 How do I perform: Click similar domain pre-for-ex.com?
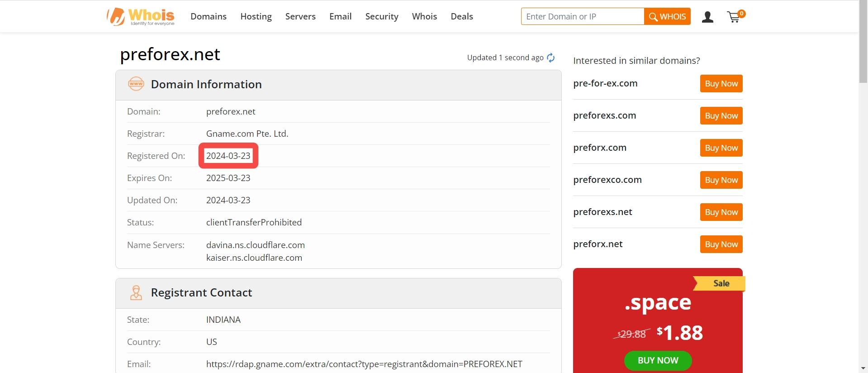[605, 83]
